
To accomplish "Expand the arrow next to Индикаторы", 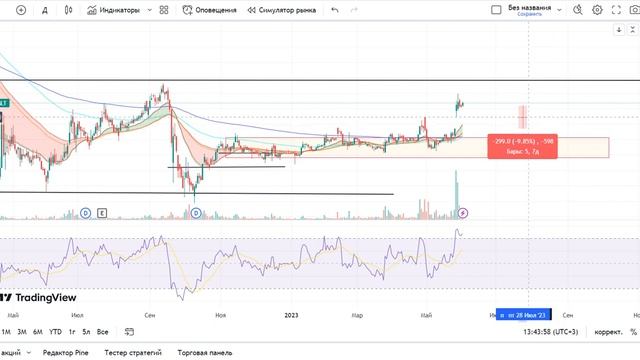I will [x=149, y=10].
